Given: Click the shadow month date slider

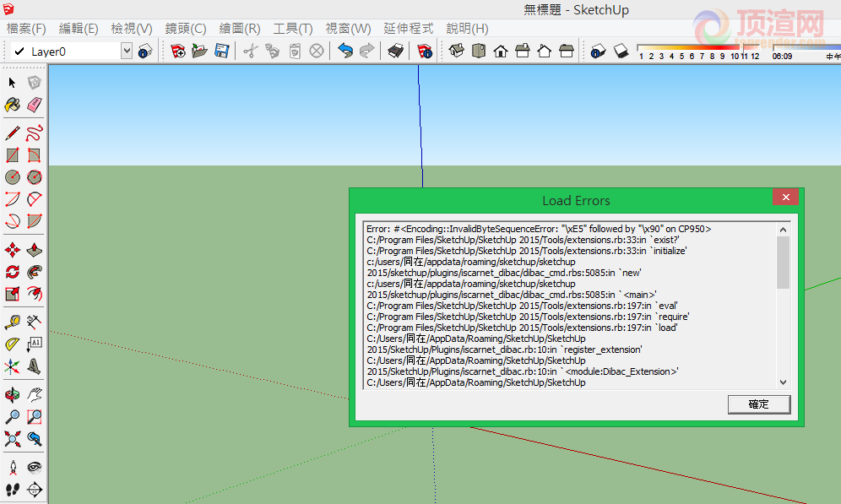Looking at the screenshot, I should [x=698, y=49].
